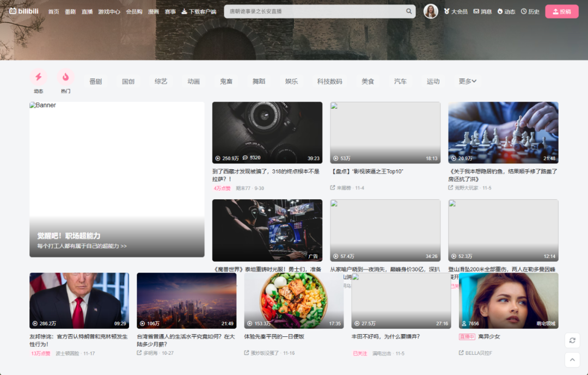Click the 热门 flame icon
The image size is (588, 375).
[65, 77]
